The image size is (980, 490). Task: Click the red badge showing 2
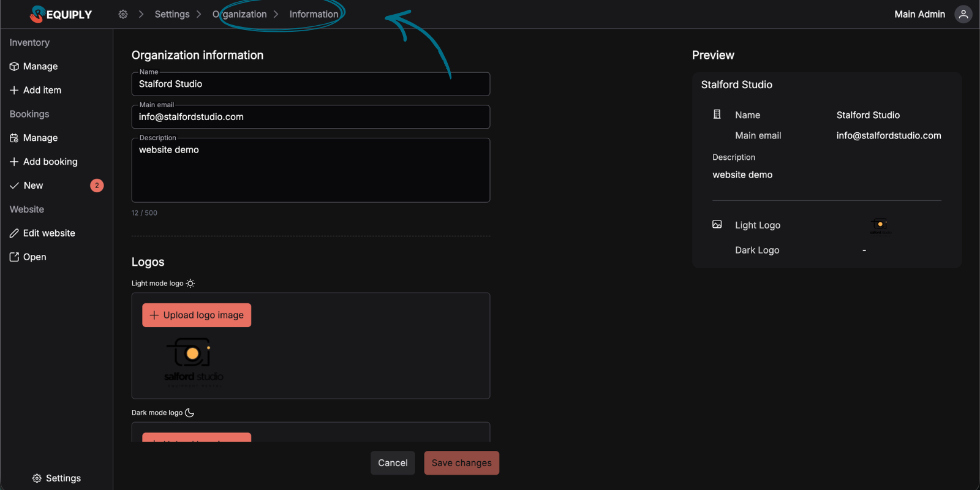pos(97,186)
